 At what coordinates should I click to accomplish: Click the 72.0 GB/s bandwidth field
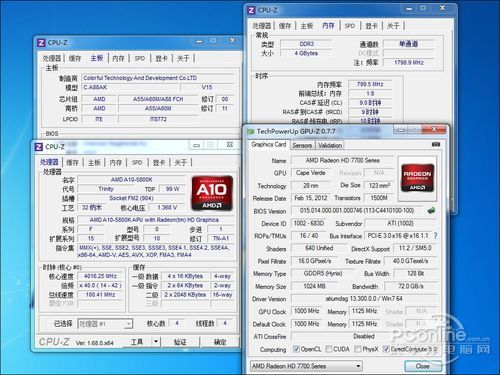click(x=411, y=286)
